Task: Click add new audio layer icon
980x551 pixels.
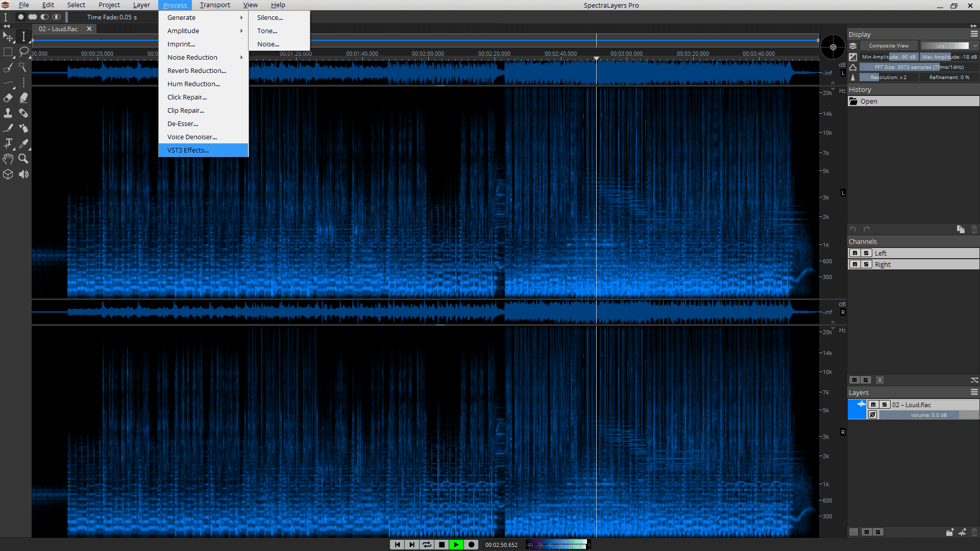Action: tap(962, 532)
